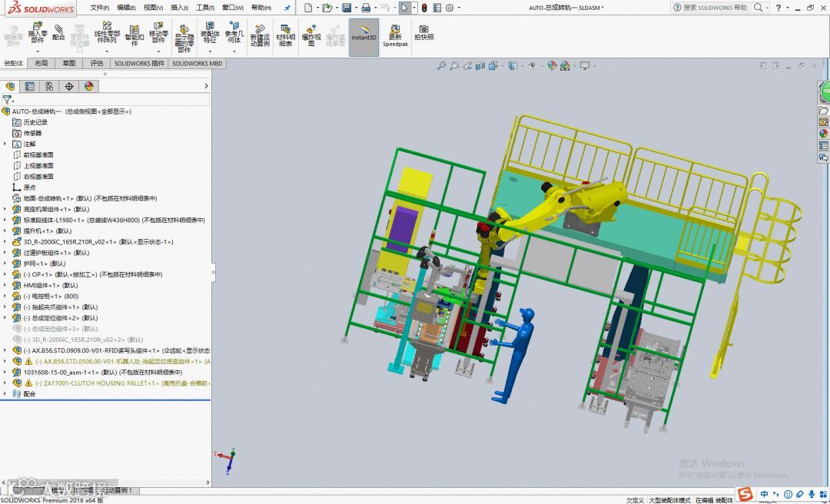This screenshot has height=504, width=830.
Task: Open the 移动零部件 dropdown arrow
Action: pyautogui.click(x=158, y=51)
